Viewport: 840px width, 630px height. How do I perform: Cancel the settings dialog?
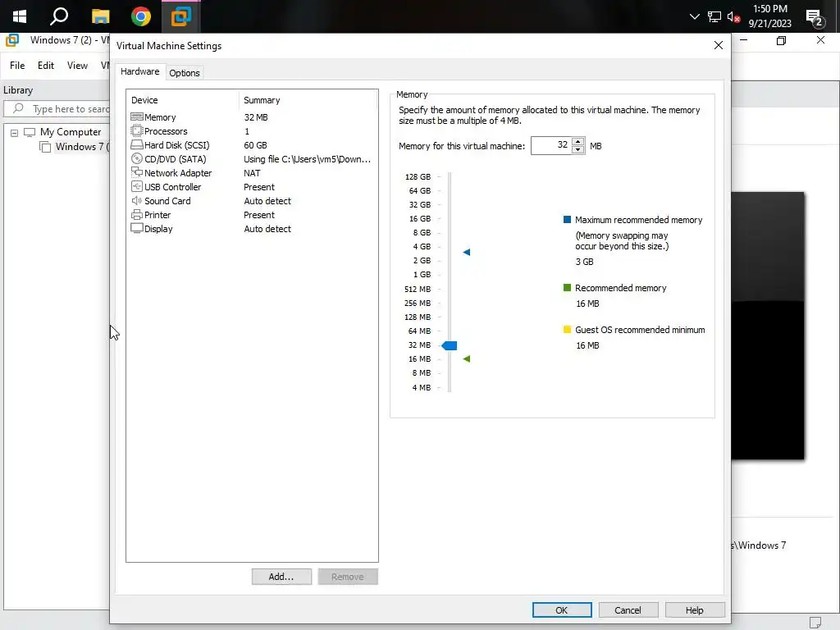pyautogui.click(x=628, y=609)
